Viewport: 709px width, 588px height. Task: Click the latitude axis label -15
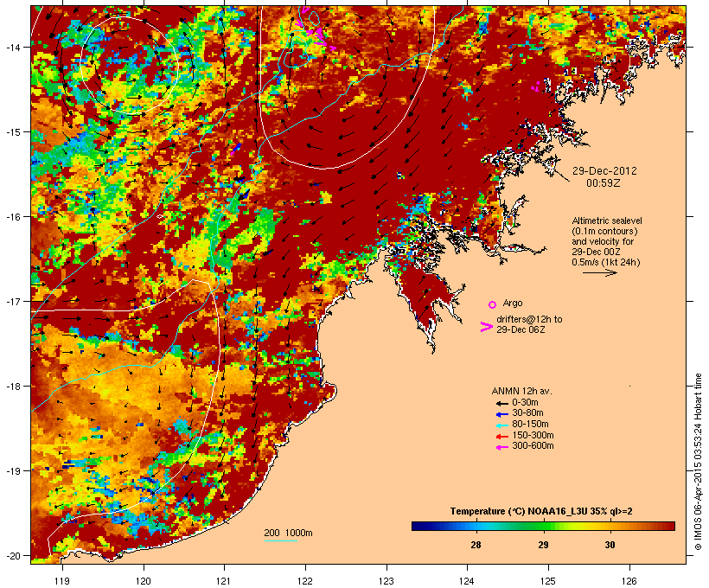point(12,132)
